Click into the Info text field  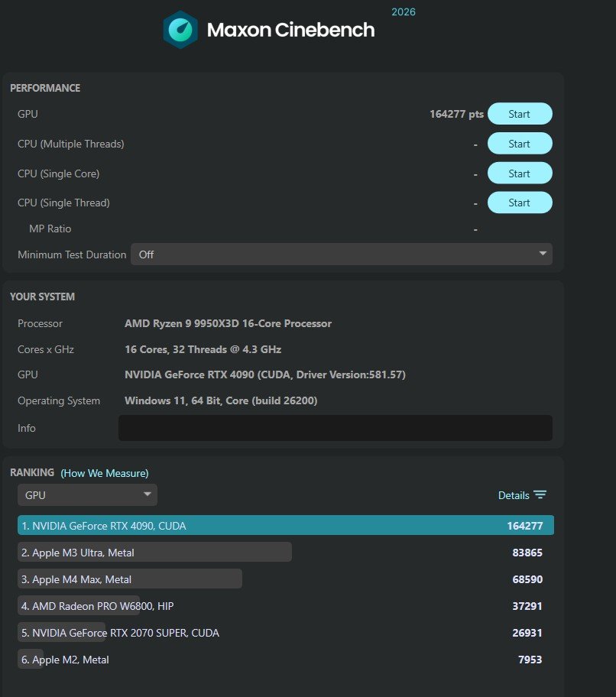click(336, 428)
